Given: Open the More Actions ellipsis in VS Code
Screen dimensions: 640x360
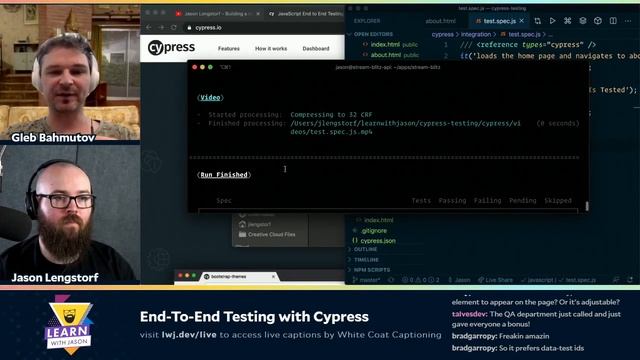Looking at the screenshot, I should (628, 21).
